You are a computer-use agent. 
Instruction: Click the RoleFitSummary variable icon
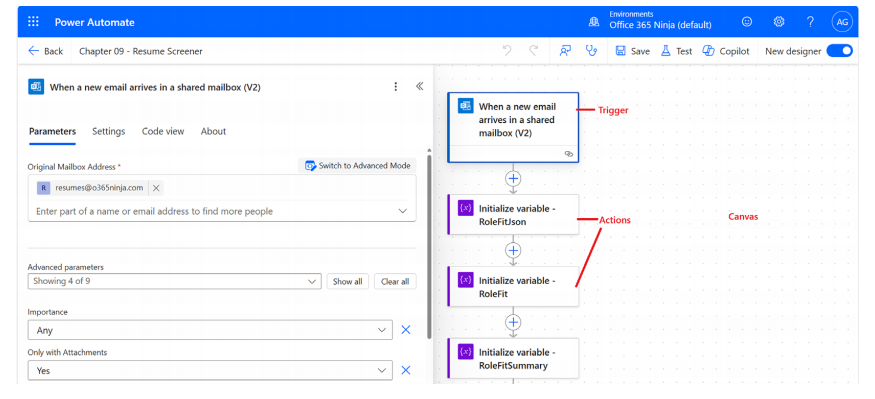click(x=466, y=352)
